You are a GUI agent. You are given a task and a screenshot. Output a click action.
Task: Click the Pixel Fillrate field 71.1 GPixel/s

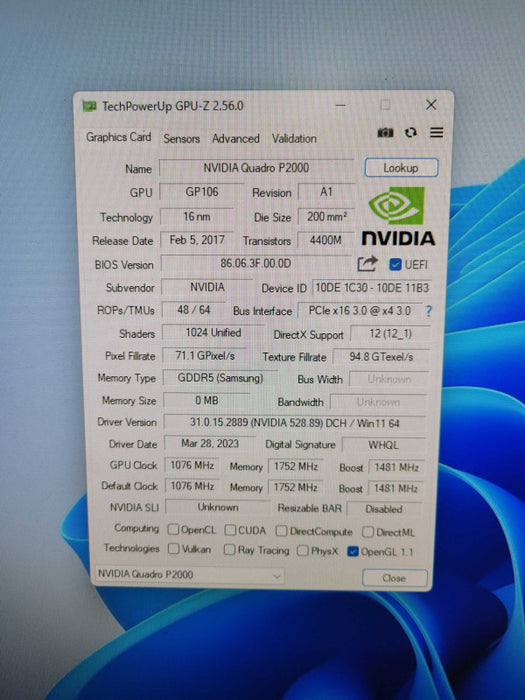click(205, 356)
